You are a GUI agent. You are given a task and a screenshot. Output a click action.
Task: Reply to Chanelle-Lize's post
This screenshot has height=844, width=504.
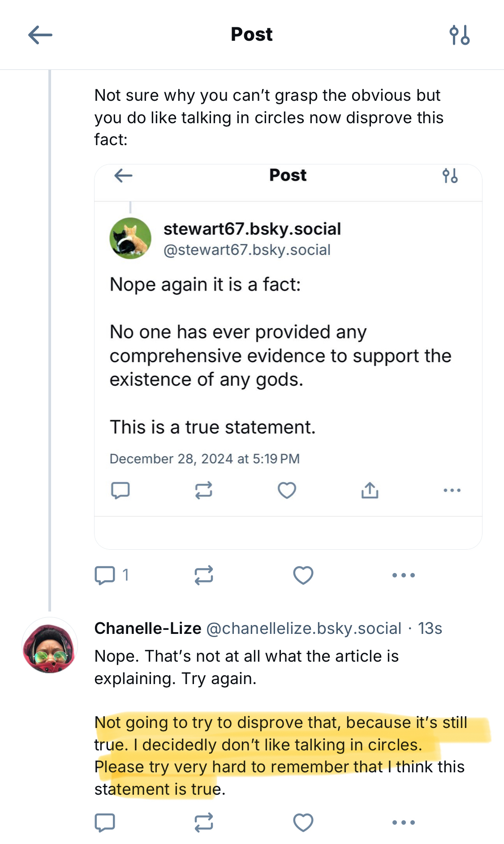[105, 822]
